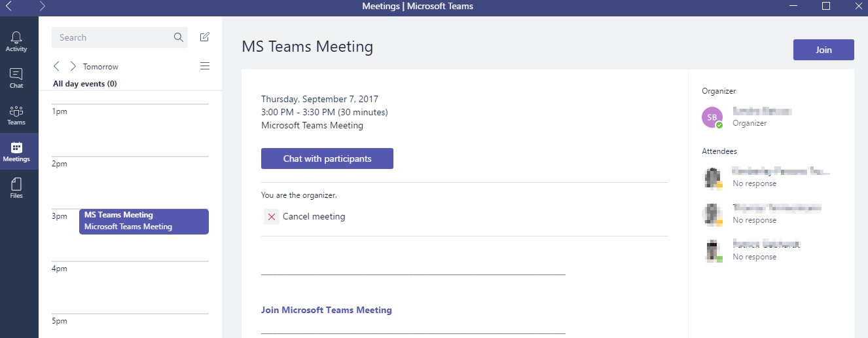Click the Attendees section heading
The width and height of the screenshot is (868, 338).
[719, 151]
